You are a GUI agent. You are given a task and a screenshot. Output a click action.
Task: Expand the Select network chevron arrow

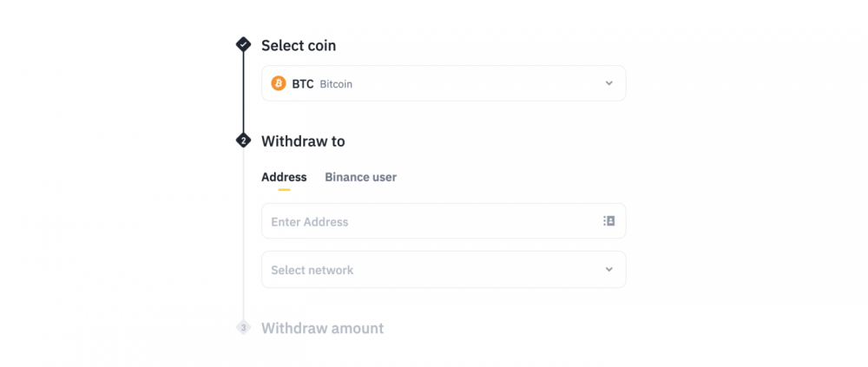[609, 270]
